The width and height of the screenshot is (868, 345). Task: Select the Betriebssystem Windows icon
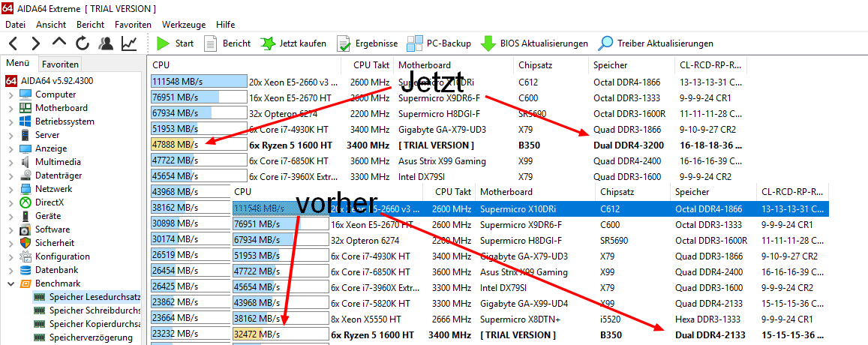point(26,121)
